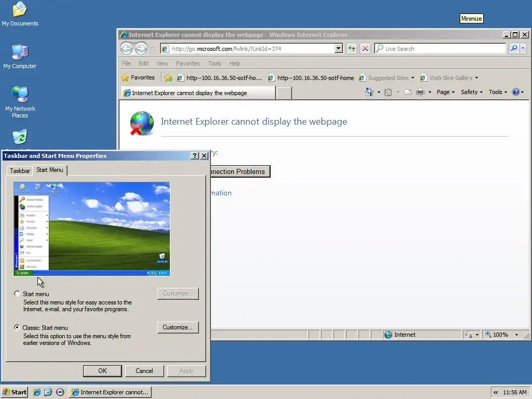Viewport: 532px width, 399px height.
Task: Open the Home icon in IE command bar
Action: click(369, 92)
